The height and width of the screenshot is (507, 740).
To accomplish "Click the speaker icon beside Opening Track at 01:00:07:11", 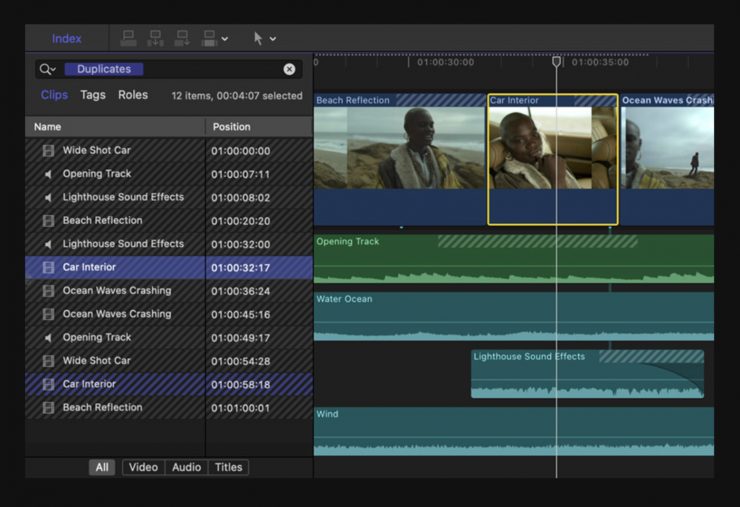I will point(48,174).
